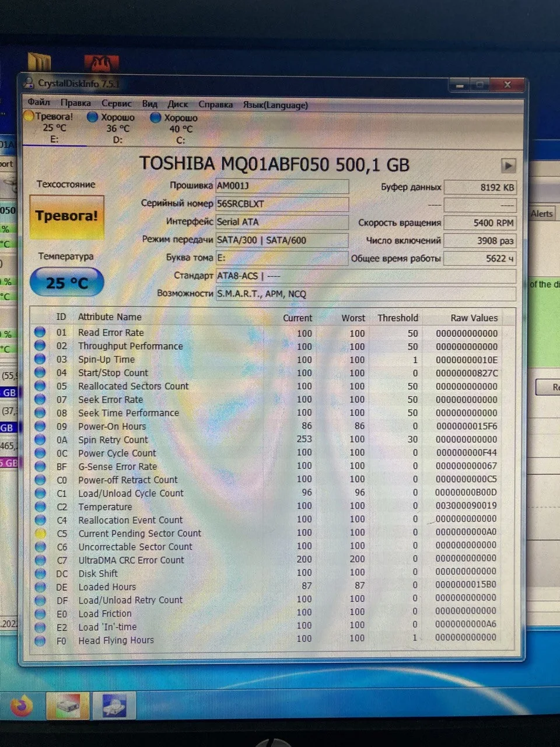
Task: Click the blue status dot for Start/Stop Count
Action: coord(40,372)
